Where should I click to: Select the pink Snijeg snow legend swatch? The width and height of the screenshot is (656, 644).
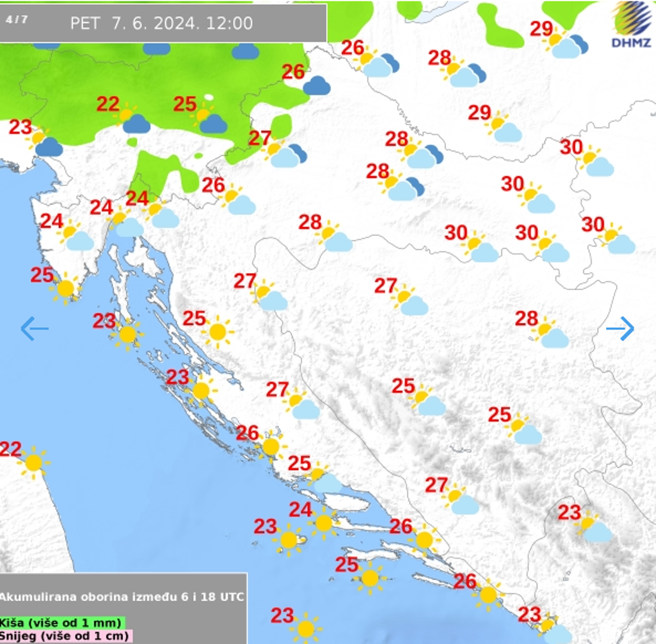pos(65,636)
